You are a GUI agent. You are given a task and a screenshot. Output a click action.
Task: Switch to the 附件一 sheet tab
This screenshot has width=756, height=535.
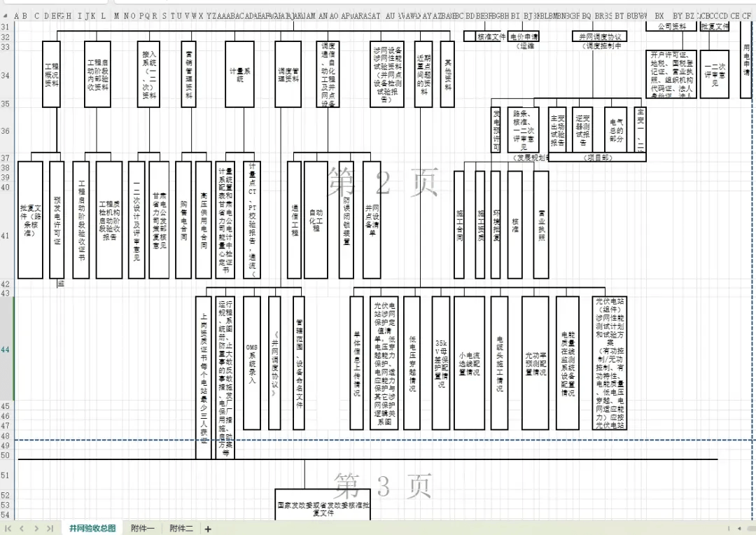coord(142,529)
